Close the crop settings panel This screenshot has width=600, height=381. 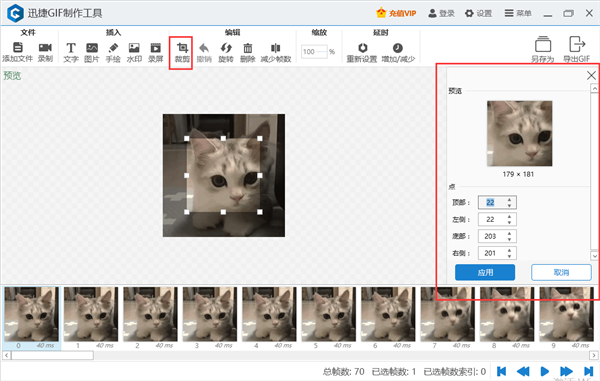click(591, 75)
